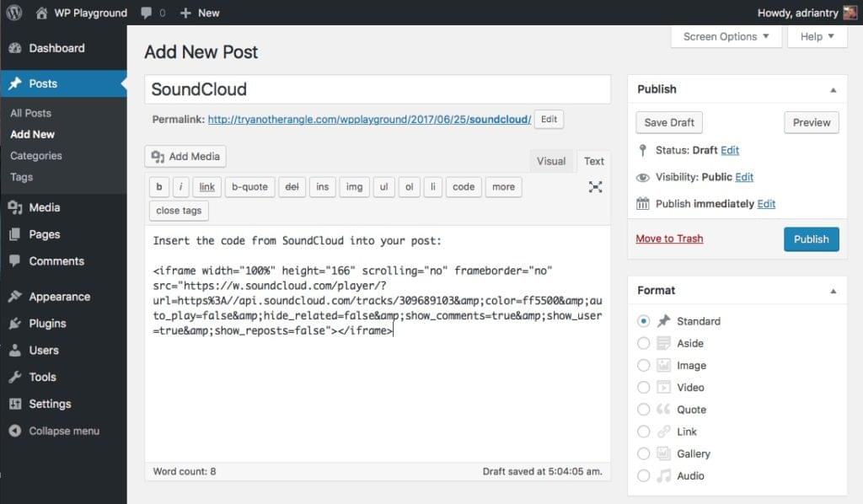863x504 pixels.
Task: Publish the SoundCloud post
Action: (811, 239)
